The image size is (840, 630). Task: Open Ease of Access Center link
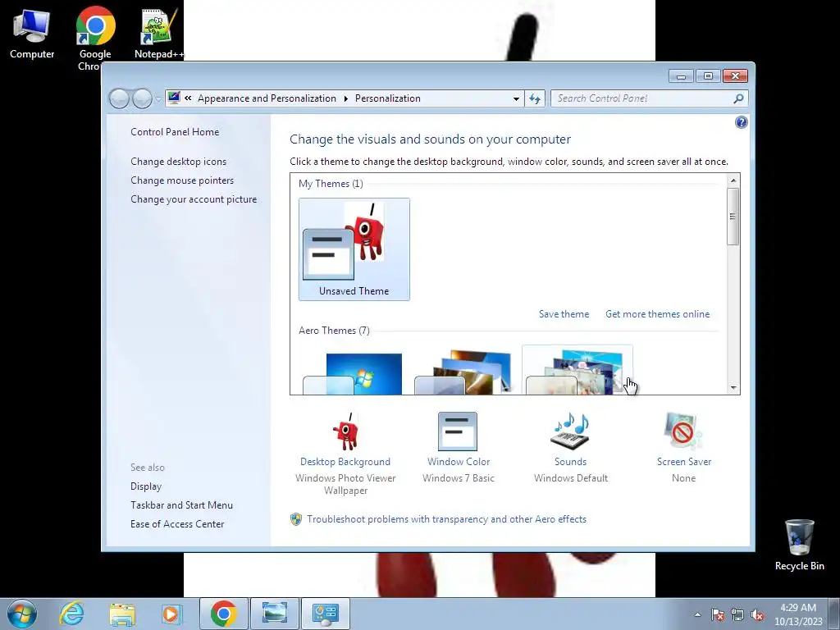[x=177, y=524]
